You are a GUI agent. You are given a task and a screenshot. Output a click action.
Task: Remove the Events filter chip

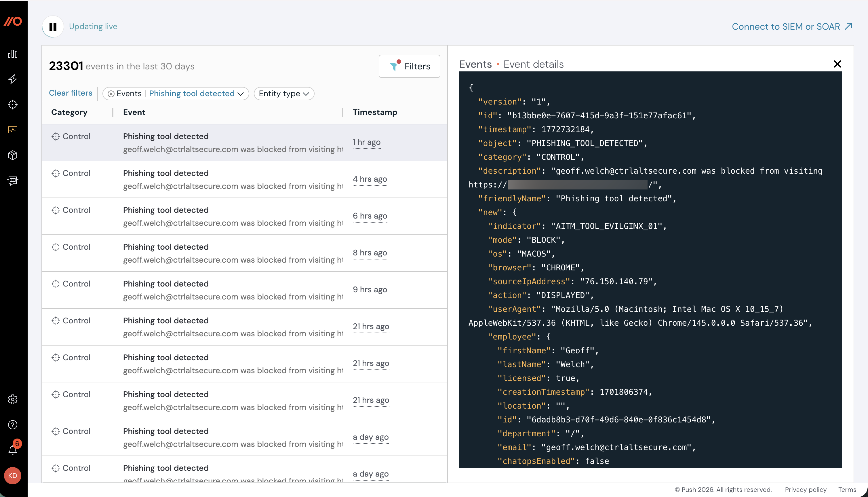pyautogui.click(x=111, y=94)
